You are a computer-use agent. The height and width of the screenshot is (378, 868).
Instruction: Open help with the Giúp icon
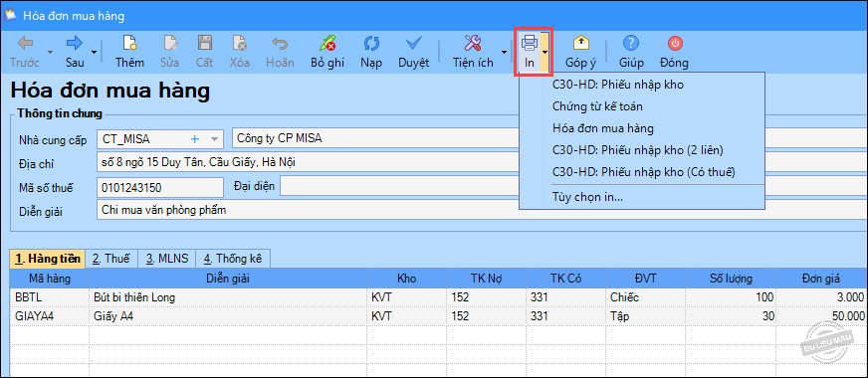click(x=631, y=43)
